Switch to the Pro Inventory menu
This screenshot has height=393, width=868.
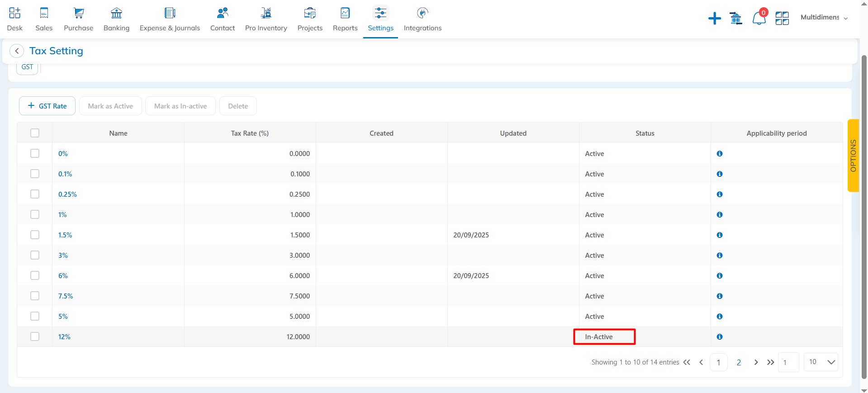[266, 19]
